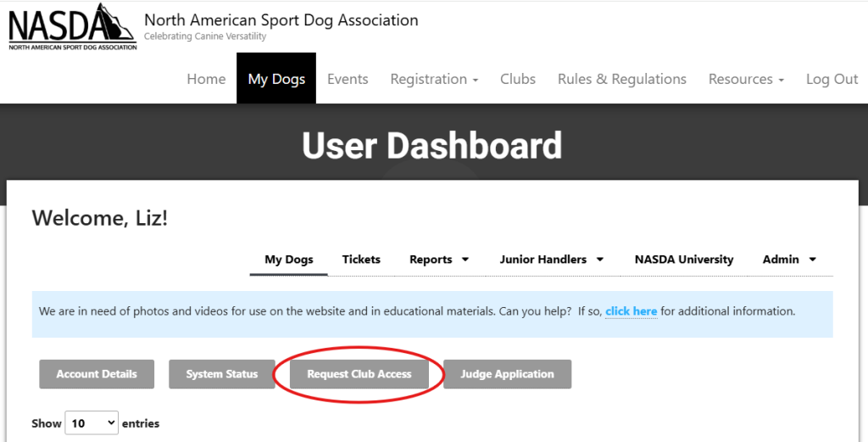Click the Request Club Access button
Viewport: 868px width, 442px height.
coord(359,374)
